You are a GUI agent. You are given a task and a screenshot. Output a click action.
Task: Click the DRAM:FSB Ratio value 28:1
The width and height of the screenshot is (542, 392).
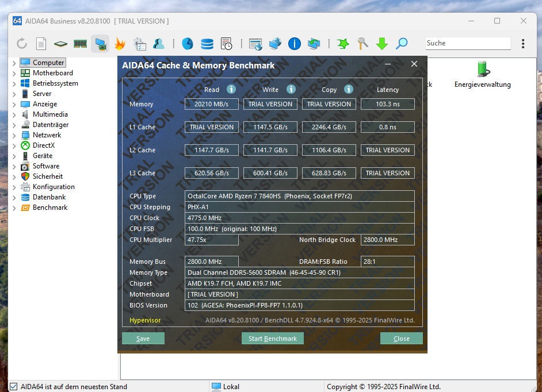pos(387,262)
